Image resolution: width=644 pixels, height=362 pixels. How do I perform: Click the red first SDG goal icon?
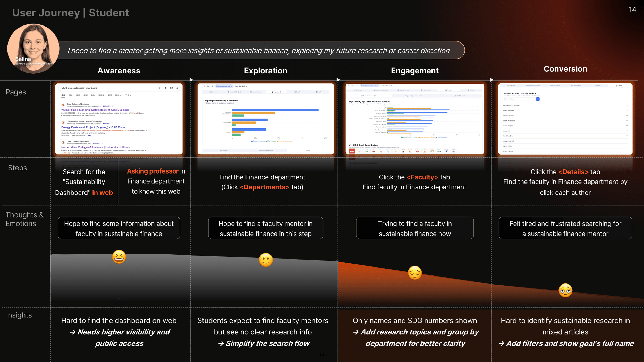[352, 151]
